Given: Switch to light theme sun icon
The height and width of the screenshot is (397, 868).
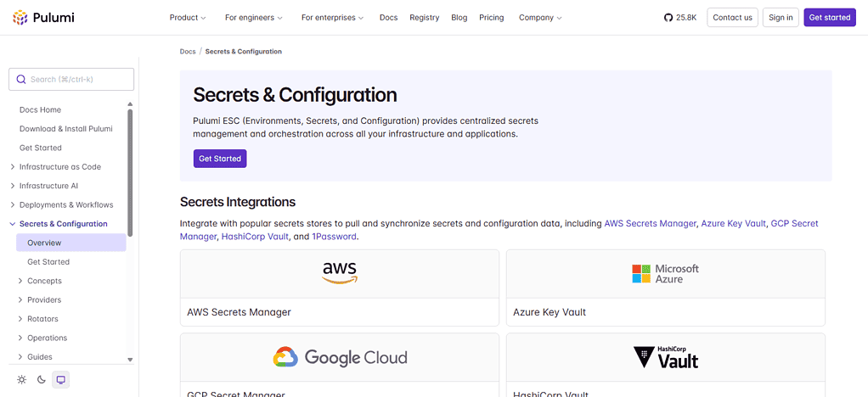Looking at the screenshot, I should coord(21,380).
